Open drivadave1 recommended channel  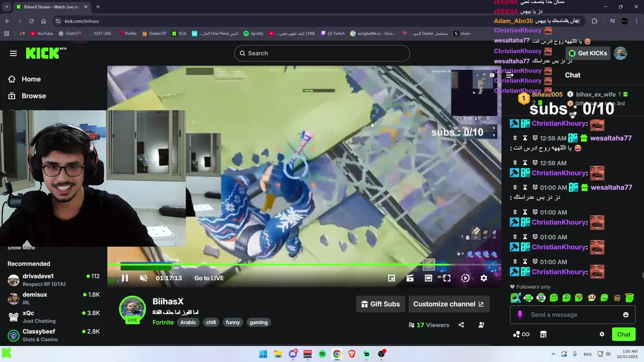click(53, 280)
